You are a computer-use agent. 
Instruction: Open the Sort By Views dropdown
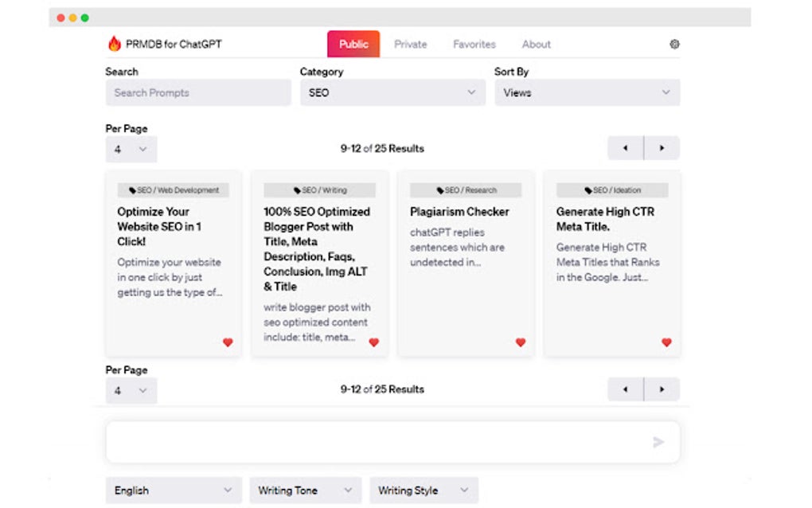click(587, 92)
